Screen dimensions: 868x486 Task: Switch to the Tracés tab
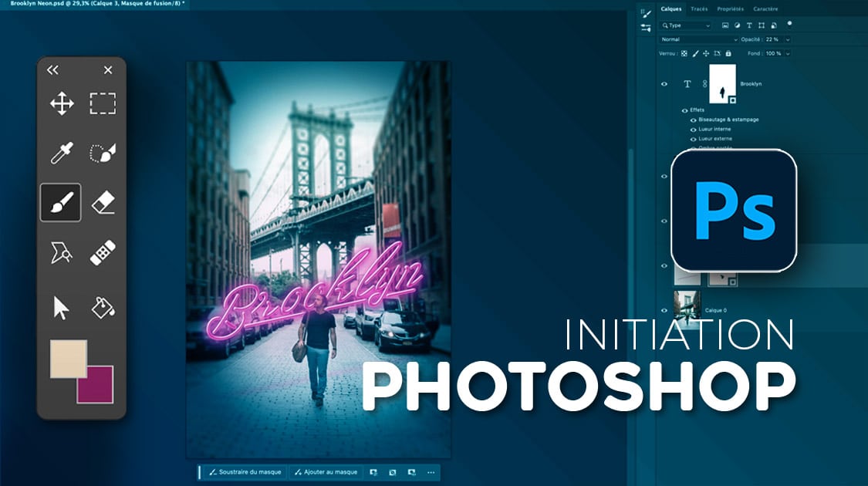pyautogui.click(x=699, y=9)
